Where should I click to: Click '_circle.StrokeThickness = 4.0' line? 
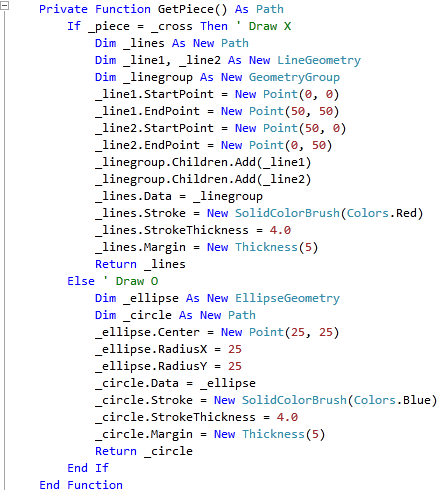pos(196,417)
